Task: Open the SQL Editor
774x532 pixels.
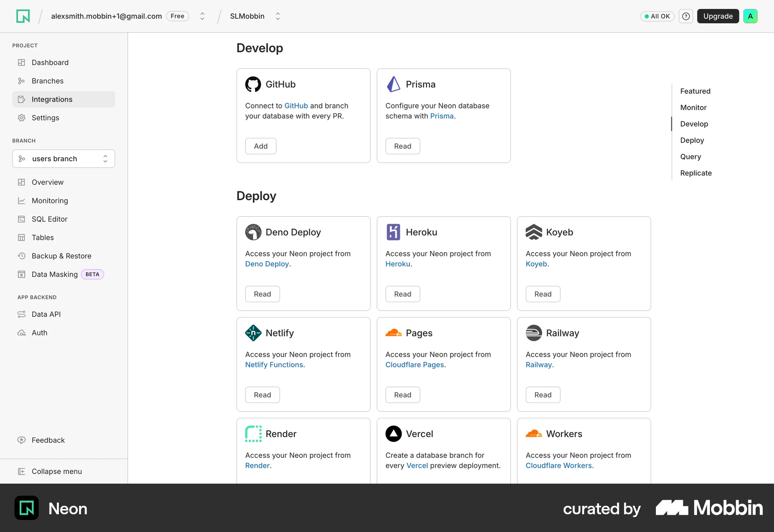Action: pyautogui.click(x=64, y=219)
